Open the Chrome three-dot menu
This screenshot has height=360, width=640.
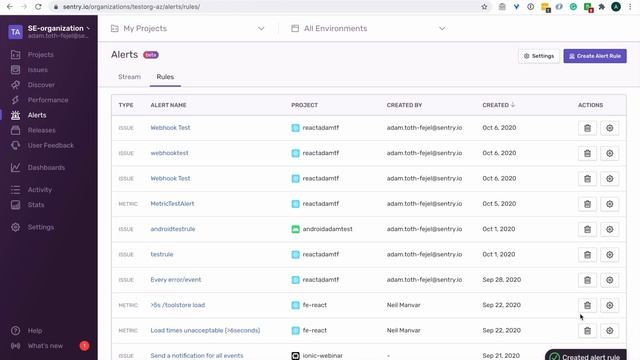click(630, 7)
